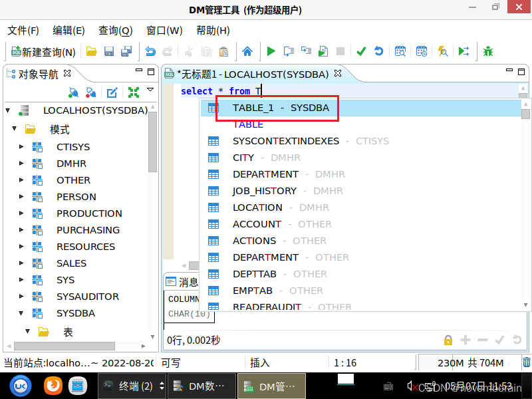
Task: Open a file with the folder icon
Action: click(x=91, y=51)
